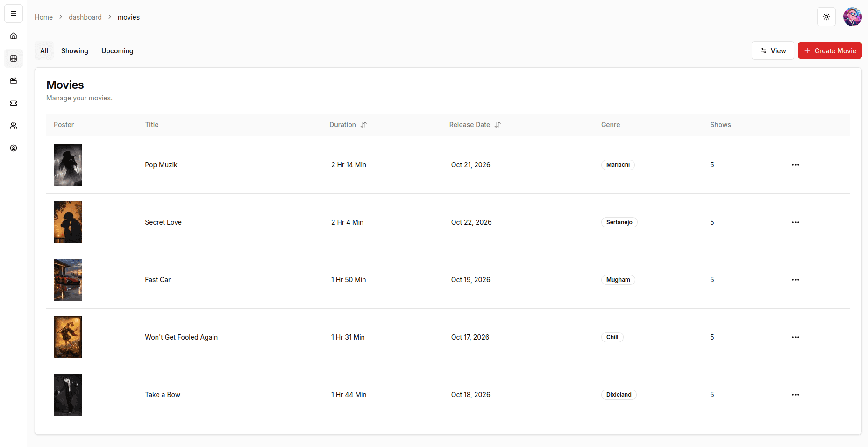Open the clapperboard icon in sidebar
Image resolution: width=868 pixels, height=447 pixels.
click(14, 81)
